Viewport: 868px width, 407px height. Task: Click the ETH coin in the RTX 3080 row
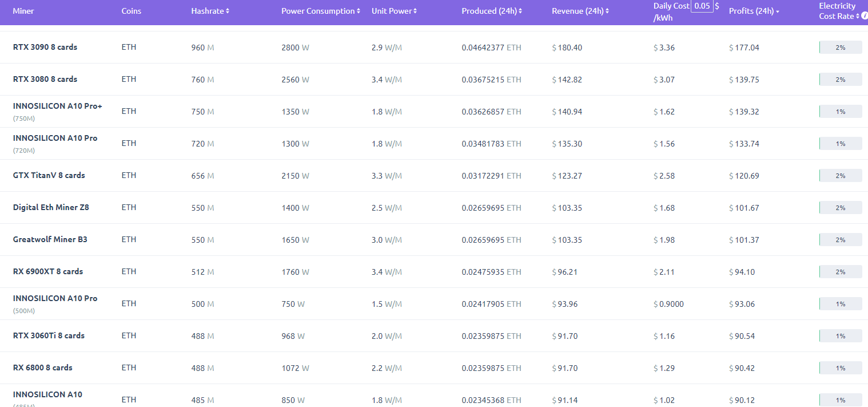point(129,79)
